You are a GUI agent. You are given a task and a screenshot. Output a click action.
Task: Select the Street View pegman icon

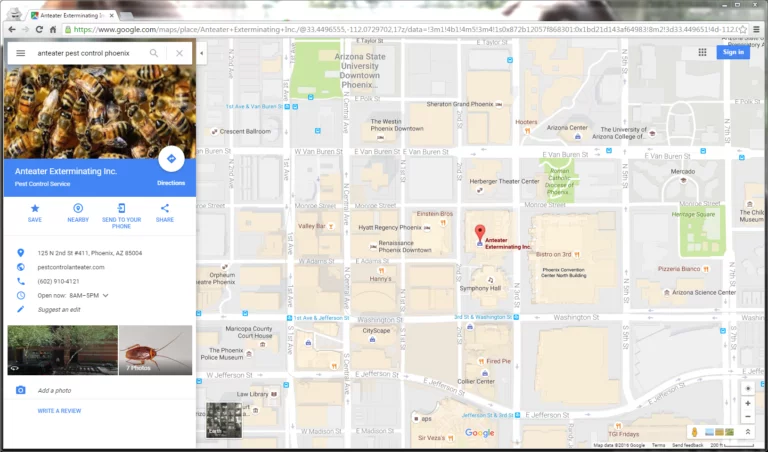694,432
